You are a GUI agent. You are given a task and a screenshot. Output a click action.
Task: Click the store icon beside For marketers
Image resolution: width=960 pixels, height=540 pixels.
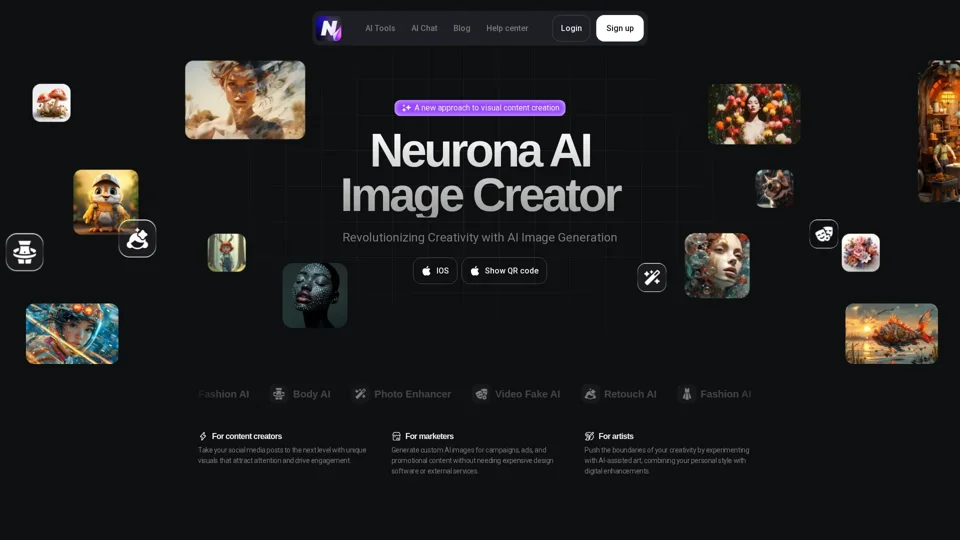pos(396,437)
